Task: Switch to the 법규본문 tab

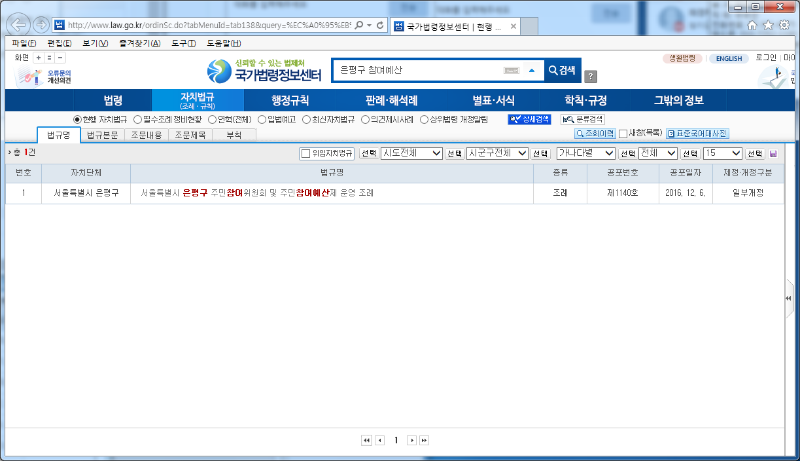Action: coord(102,135)
